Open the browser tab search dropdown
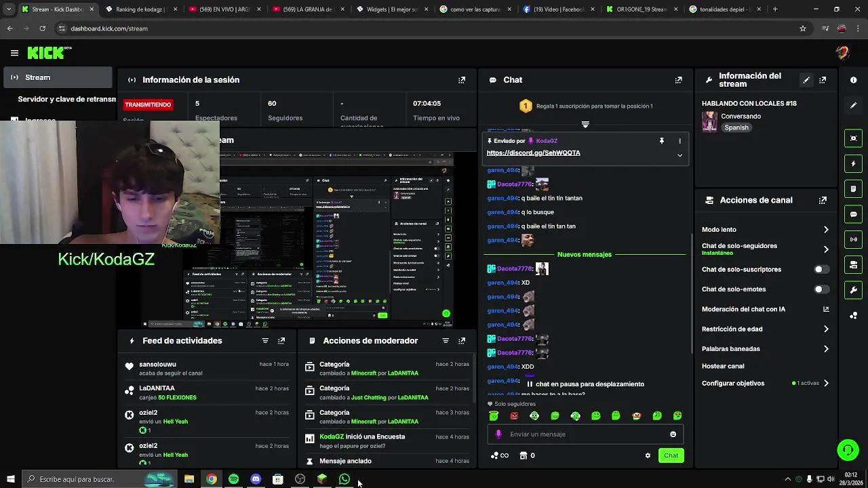 tap(8, 9)
